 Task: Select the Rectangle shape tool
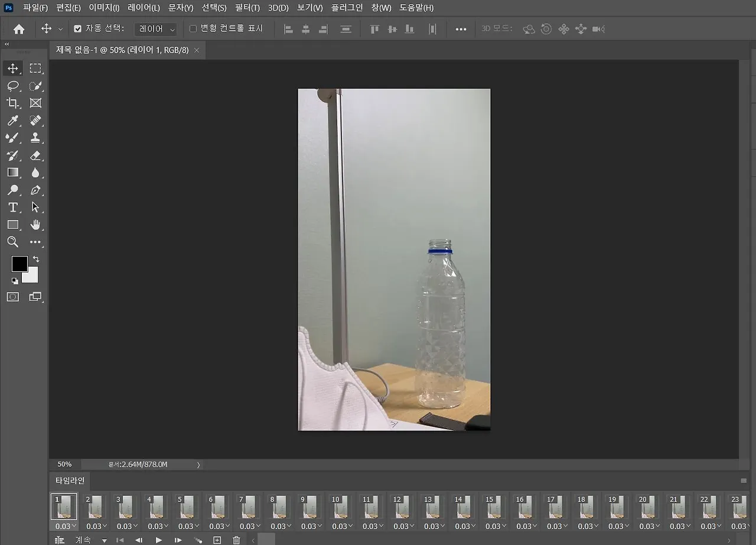[x=12, y=225]
